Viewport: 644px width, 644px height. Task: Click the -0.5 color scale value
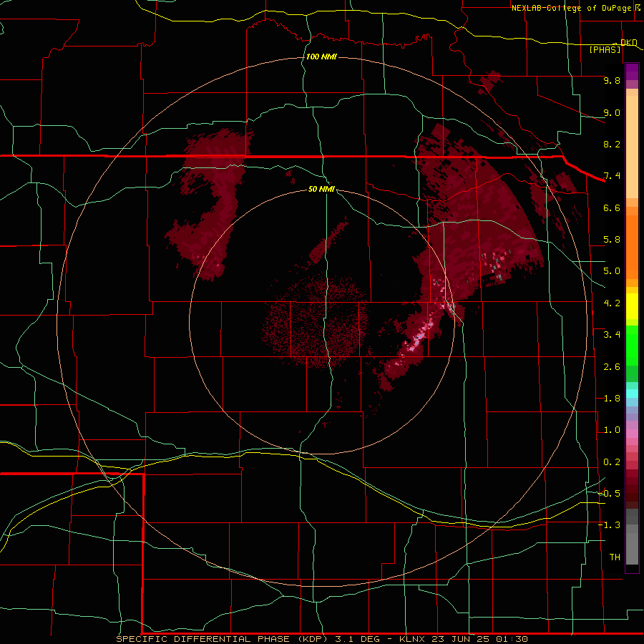click(x=610, y=494)
